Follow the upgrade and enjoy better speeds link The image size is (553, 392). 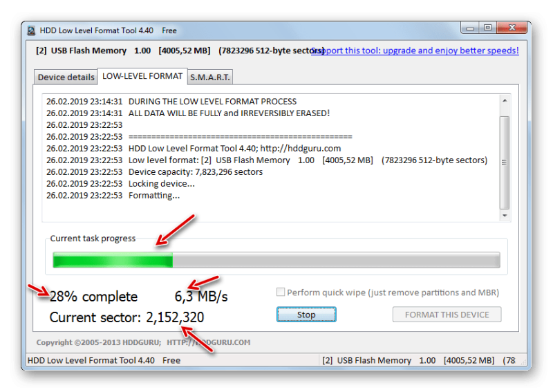pos(415,50)
